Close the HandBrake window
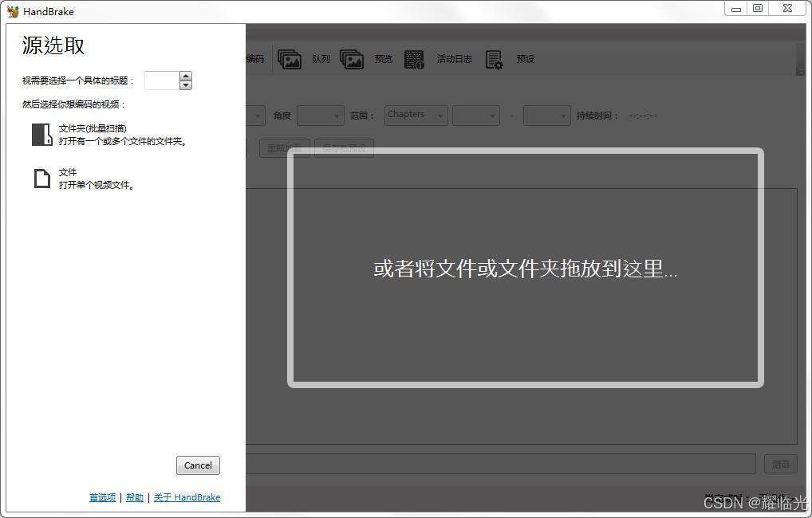The height and width of the screenshot is (518, 812). [x=787, y=8]
